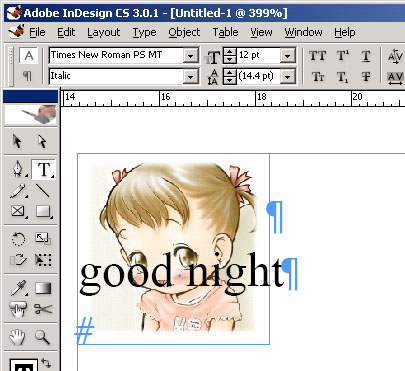
Task: Toggle Underline text formatting
Action: coord(366,56)
